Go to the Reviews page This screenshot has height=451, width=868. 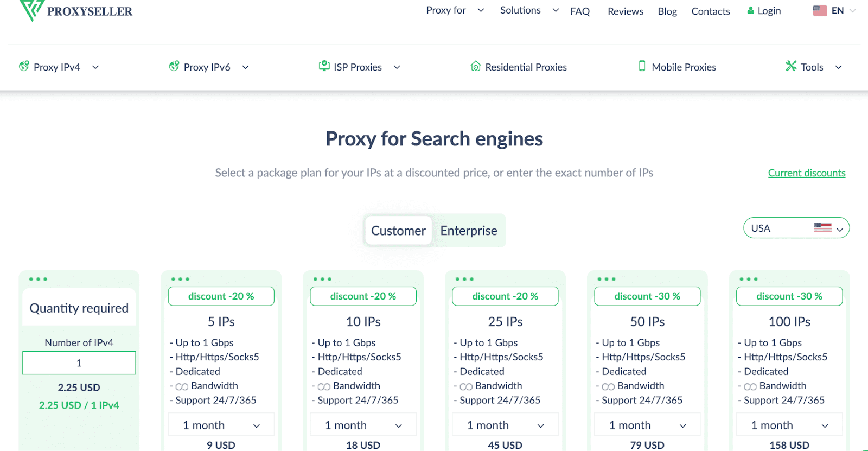pyautogui.click(x=626, y=11)
